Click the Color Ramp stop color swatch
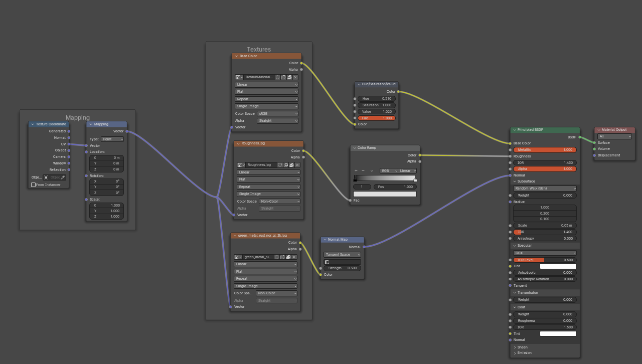The width and height of the screenshot is (642, 364). pos(385,194)
